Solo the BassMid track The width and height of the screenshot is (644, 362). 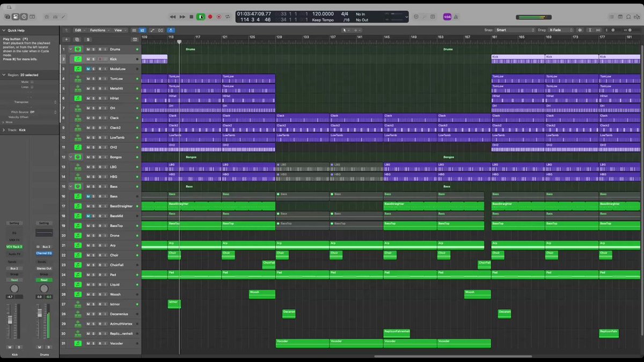(x=93, y=216)
